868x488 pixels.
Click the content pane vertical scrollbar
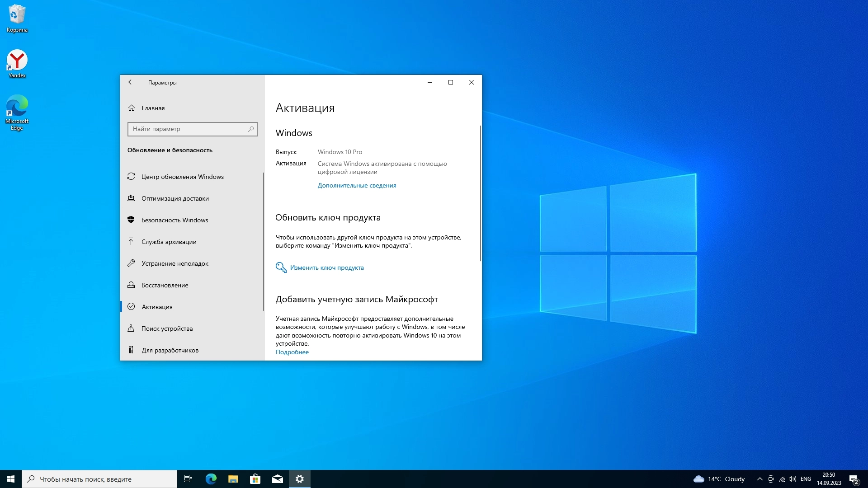click(480, 194)
